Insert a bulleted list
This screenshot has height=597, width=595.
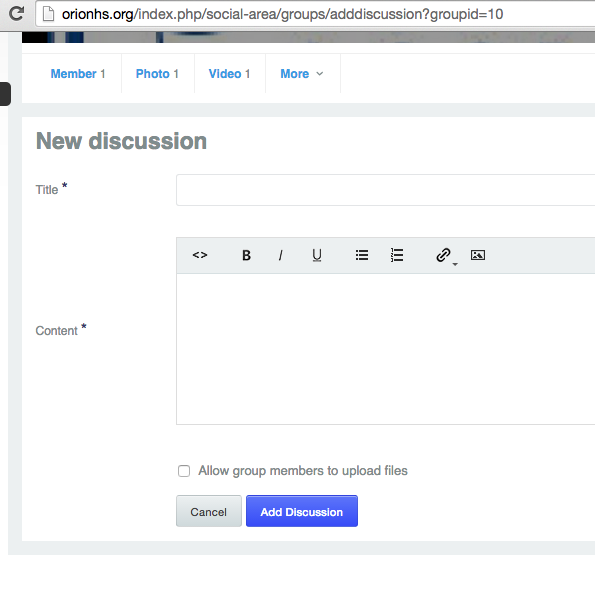pos(362,255)
